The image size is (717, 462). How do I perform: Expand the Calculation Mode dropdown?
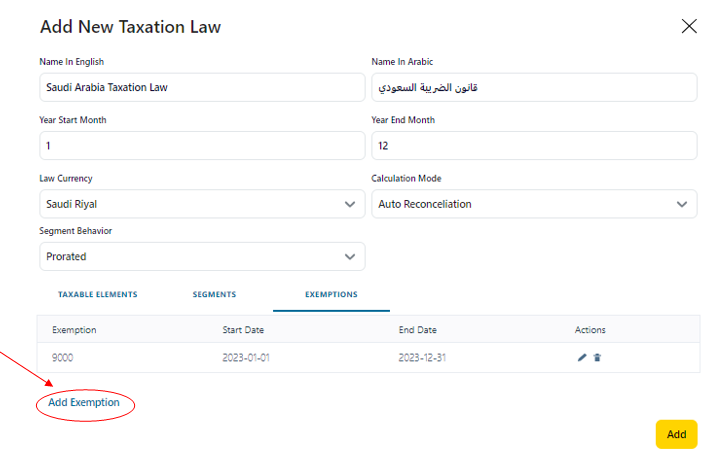click(533, 204)
